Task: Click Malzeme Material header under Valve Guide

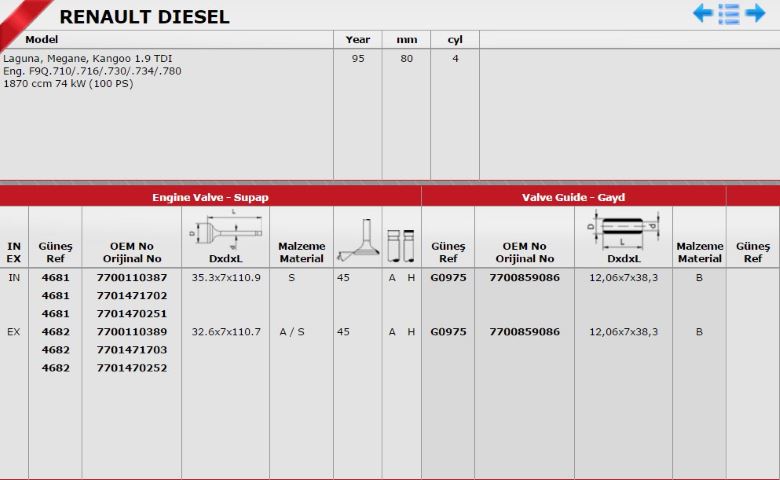Action: pos(699,252)
